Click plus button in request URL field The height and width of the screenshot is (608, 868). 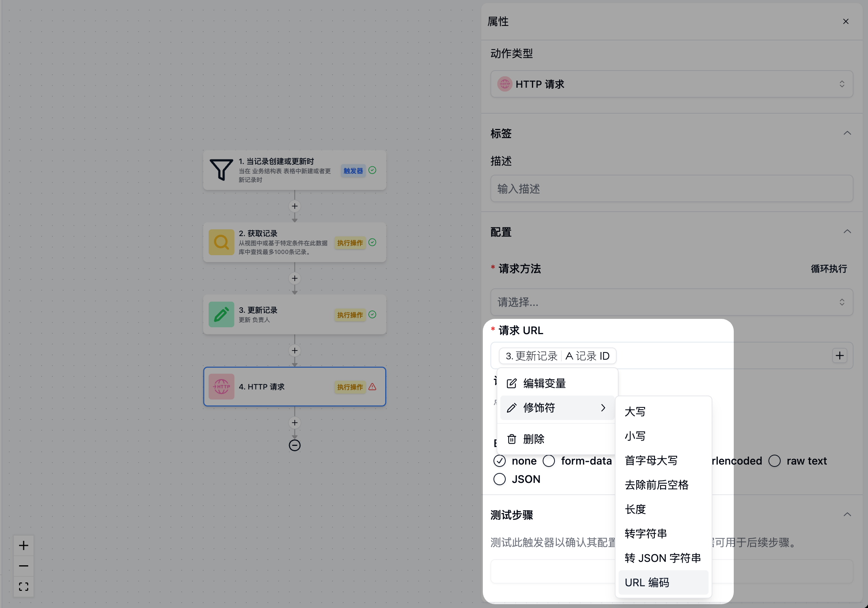pyautogui.click(x=839, y=356)
